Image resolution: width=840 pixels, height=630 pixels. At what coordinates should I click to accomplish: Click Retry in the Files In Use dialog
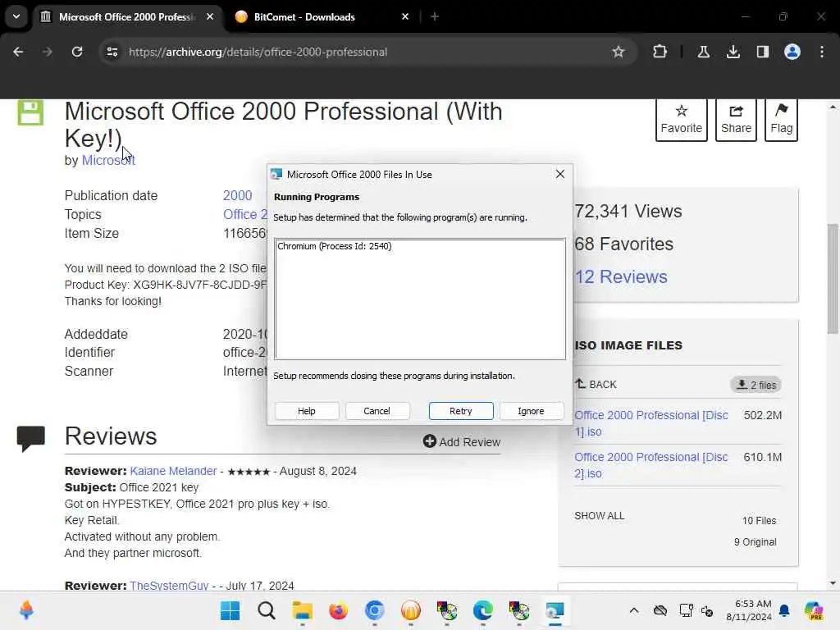(x=461, y=411)
